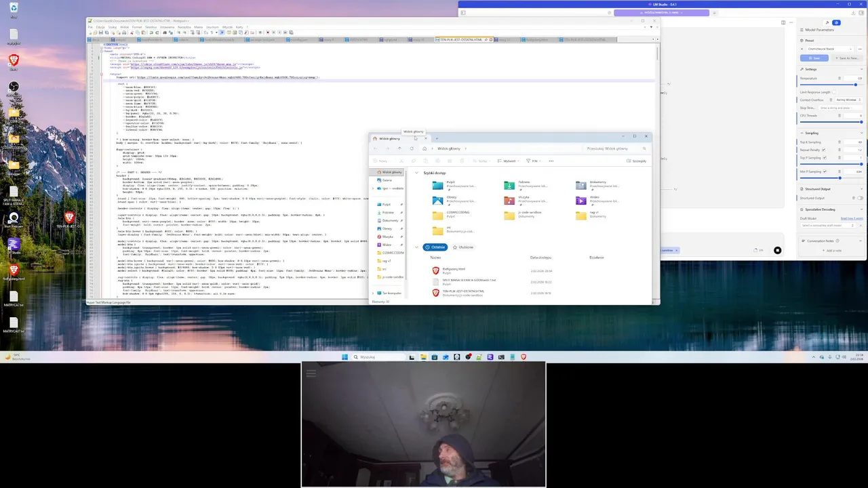Open the Narzędzia menu in Notepad++
The width and height of the screenshot is (868, 488).
point(184,27)
